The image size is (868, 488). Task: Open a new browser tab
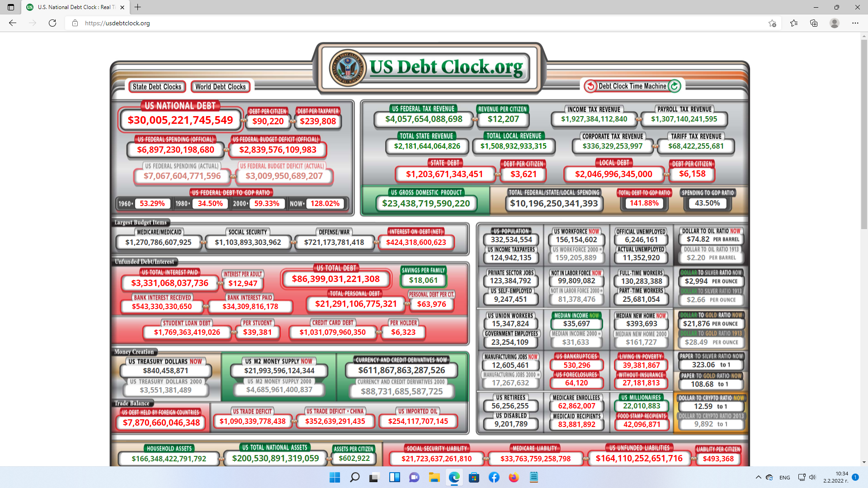click(138, 7)
